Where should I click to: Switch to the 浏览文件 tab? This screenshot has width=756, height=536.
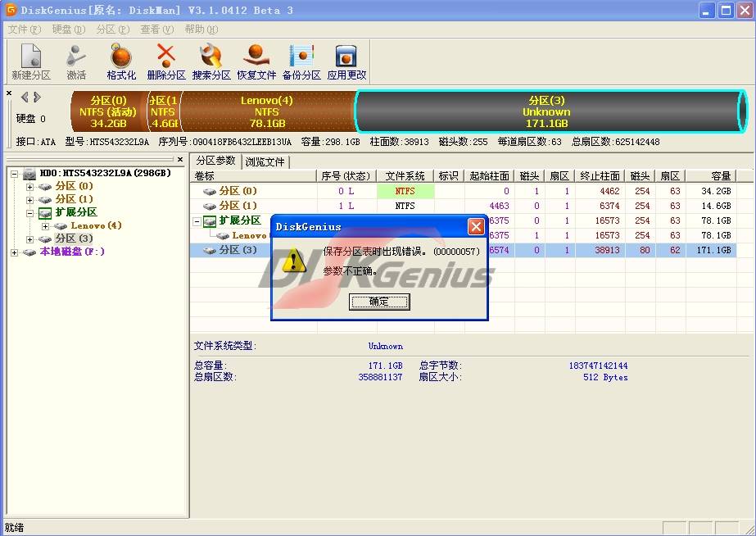tap(265, 161)
